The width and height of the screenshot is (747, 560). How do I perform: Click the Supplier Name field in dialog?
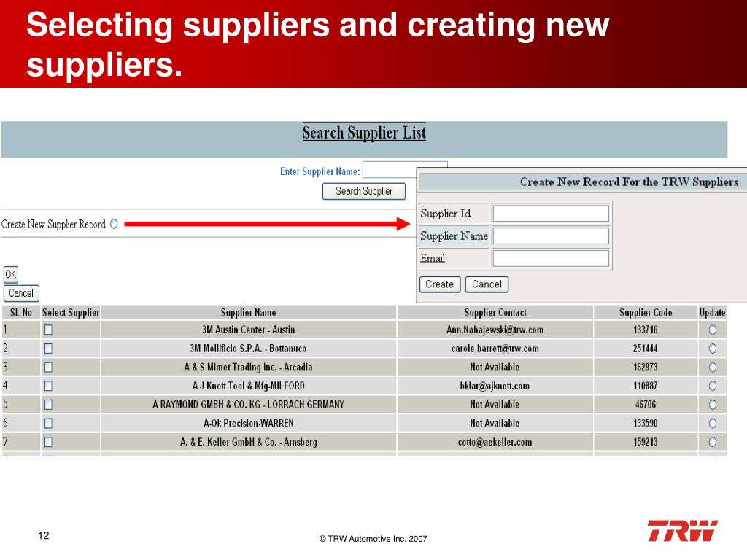(551, 236)
